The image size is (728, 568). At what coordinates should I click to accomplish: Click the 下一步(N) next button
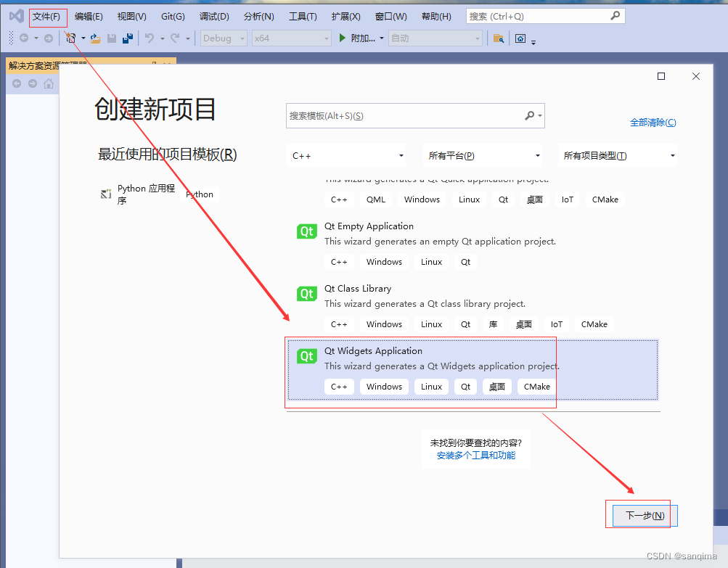(645, 516)
